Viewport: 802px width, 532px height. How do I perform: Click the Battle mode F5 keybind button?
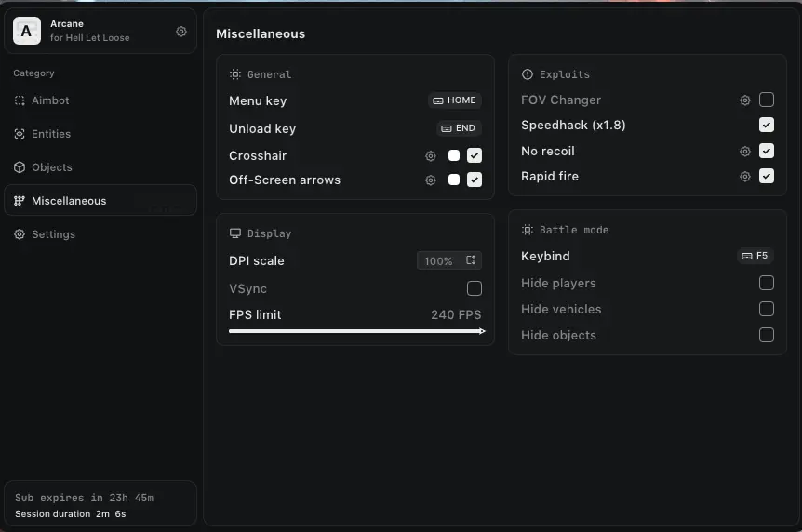(x=755, y=256)
